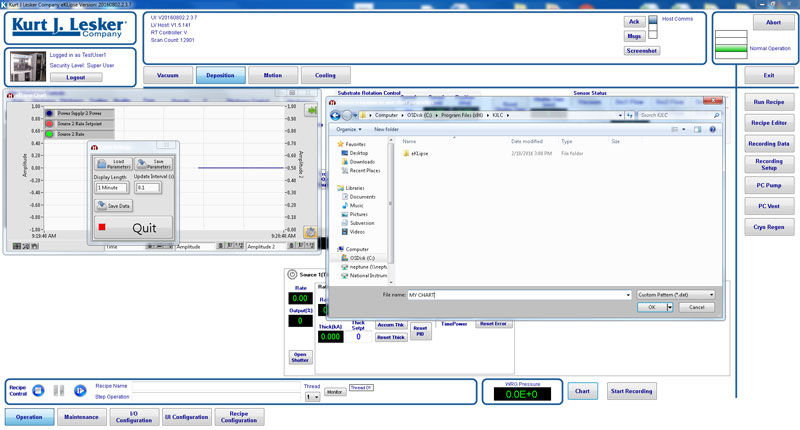The width and height of the screenshot is (800, 430).
Task: Click the Open Shutter button
Action: [x=300, y=357]
